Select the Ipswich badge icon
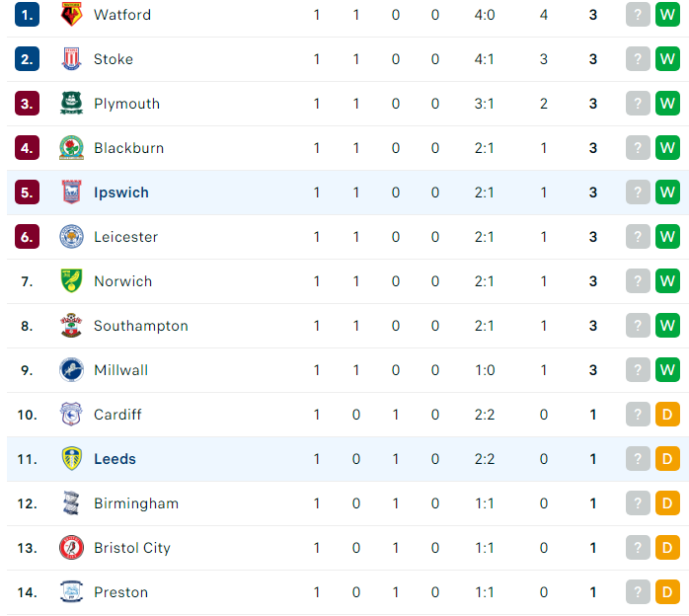 (71, 192)
